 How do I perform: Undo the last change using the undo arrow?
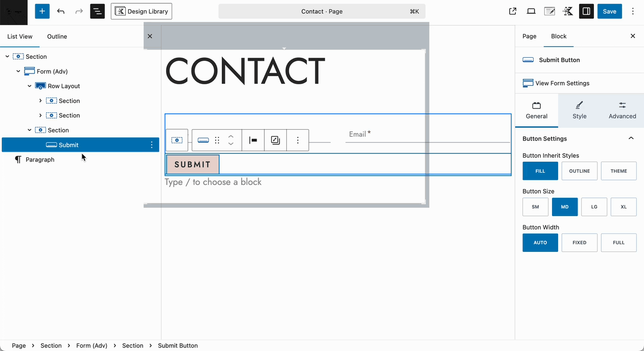[x=61, y=11]
